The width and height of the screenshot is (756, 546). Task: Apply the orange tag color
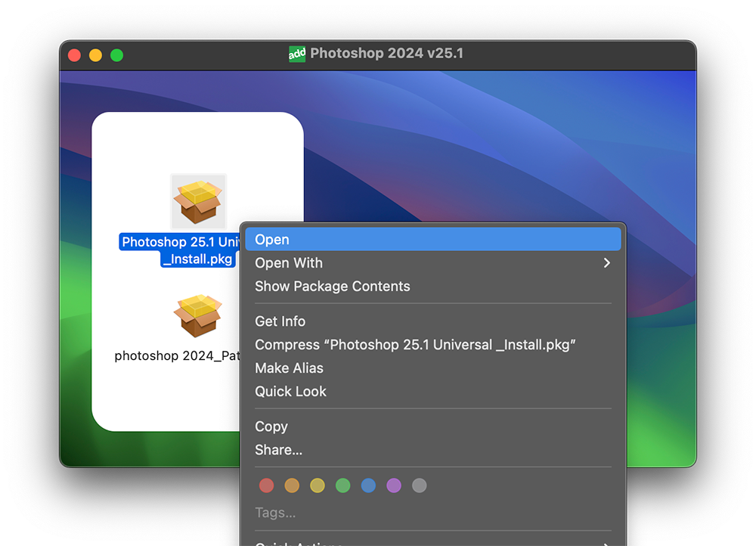(292, 485)
